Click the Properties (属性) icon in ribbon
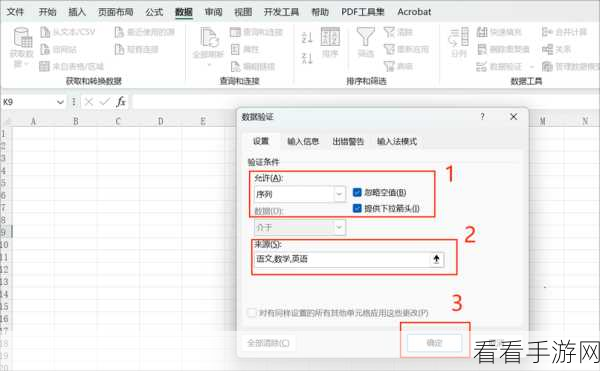The width and height of the screenshot is (600, 371). pos(235,49)
